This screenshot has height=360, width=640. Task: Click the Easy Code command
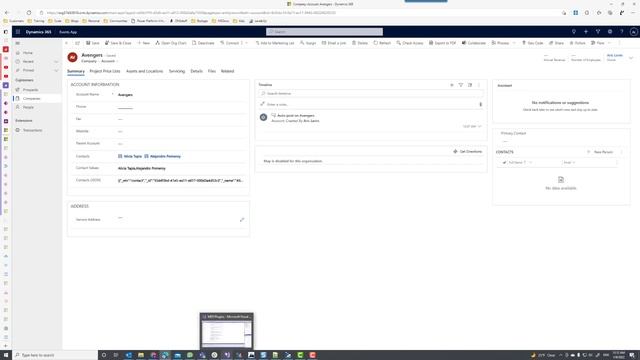pyautogui.click(x=533, y=43)
